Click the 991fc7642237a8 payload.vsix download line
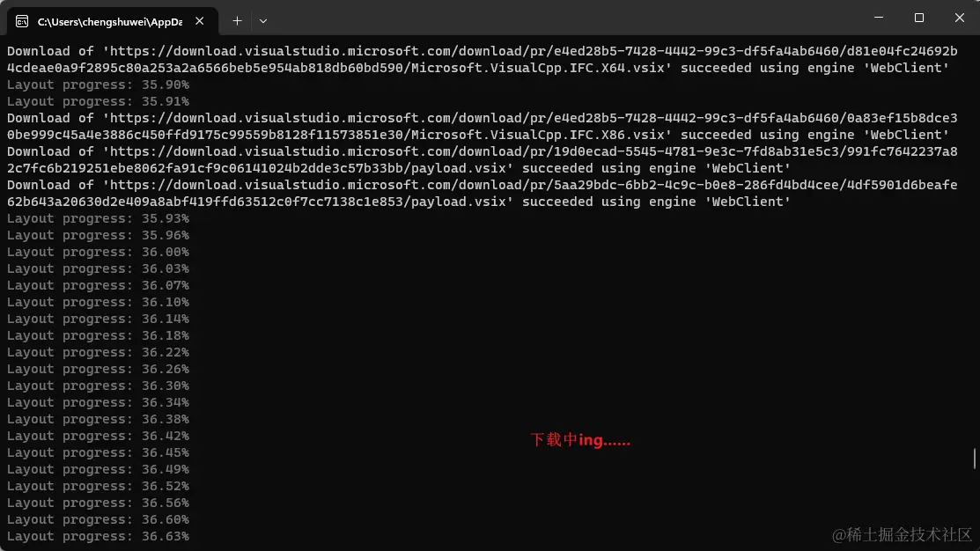 coord(482,160)
